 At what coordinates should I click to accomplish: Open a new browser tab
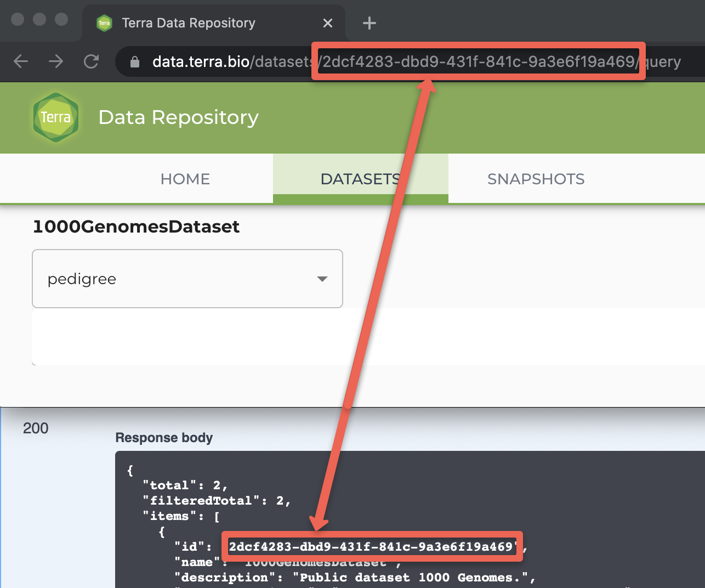[369, 23]
